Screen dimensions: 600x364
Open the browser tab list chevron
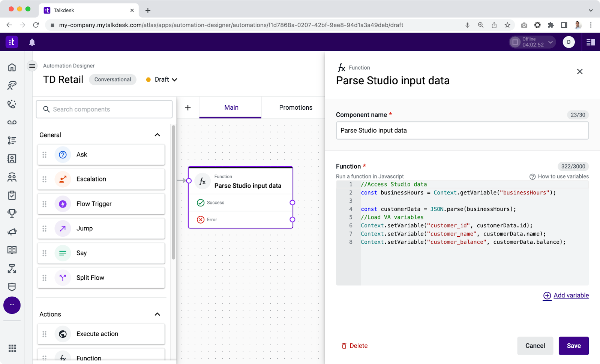[591, 10]
